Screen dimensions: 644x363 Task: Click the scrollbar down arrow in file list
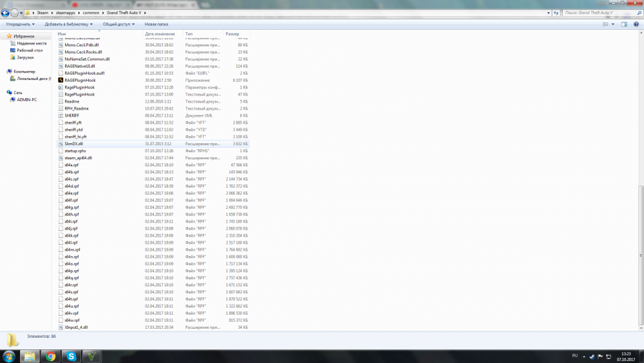click(641, 328)
